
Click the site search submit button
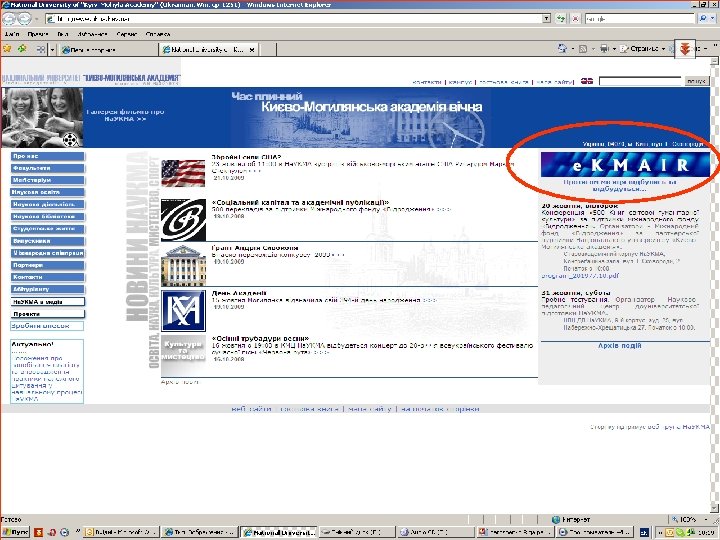tap(697, 81)
